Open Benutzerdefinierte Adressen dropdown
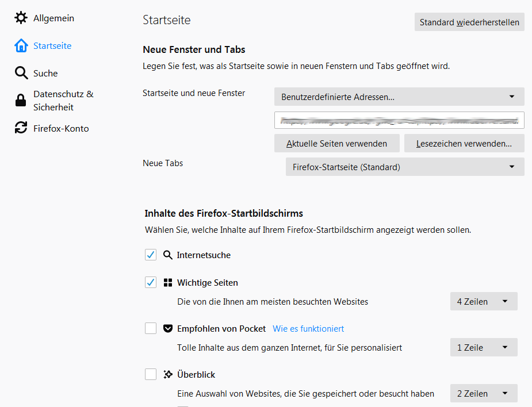This screenshot has width=532, height=407. tap(399, 97)
